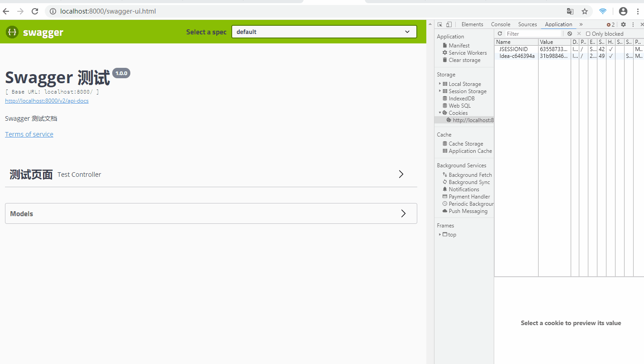Image resolution: width=644 pixels, height=364 pixels.
Task: Click the red error count indicator showing 2
Action: tap(611, 24)
